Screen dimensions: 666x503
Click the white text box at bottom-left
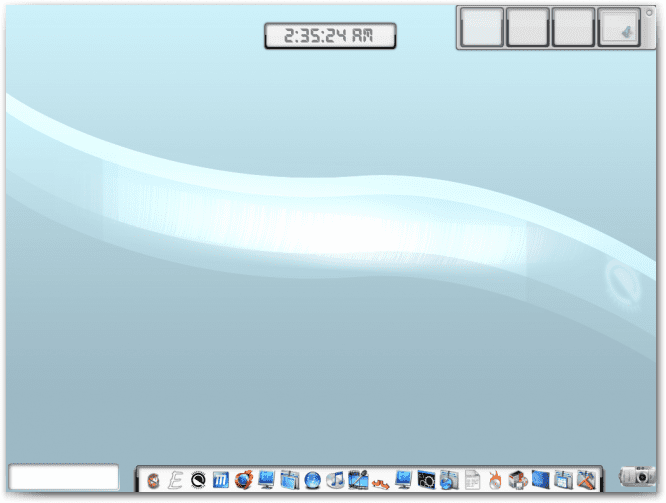tap(64, 477)
